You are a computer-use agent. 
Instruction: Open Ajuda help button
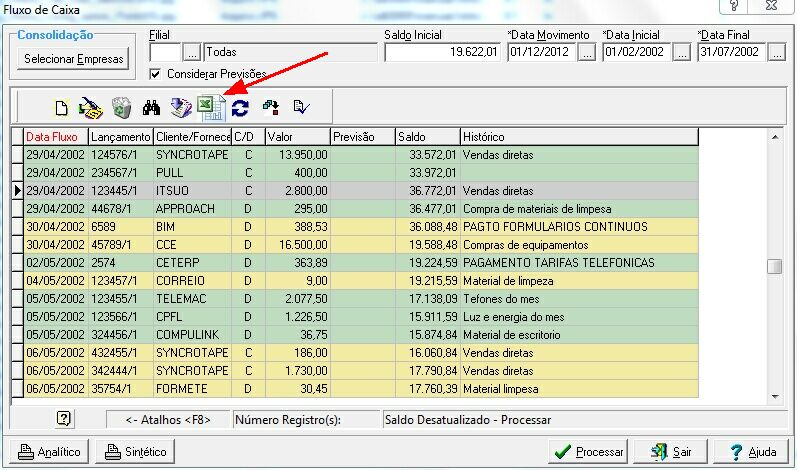[x=751, y=452]
